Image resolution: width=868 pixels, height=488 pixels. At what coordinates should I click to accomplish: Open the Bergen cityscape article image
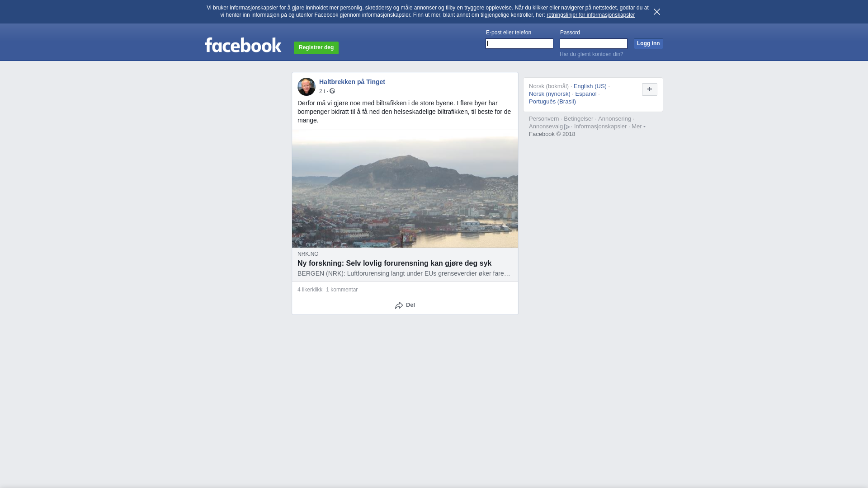point(405,189)
